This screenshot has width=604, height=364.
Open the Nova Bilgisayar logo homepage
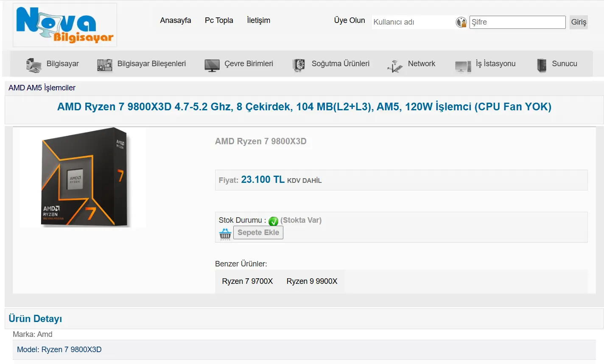point(65,25)
